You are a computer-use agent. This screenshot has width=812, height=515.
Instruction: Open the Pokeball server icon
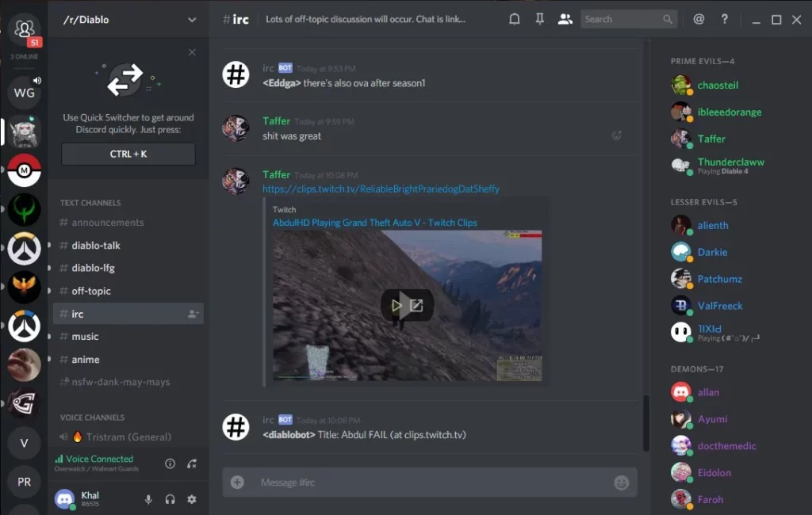point(24,170)
